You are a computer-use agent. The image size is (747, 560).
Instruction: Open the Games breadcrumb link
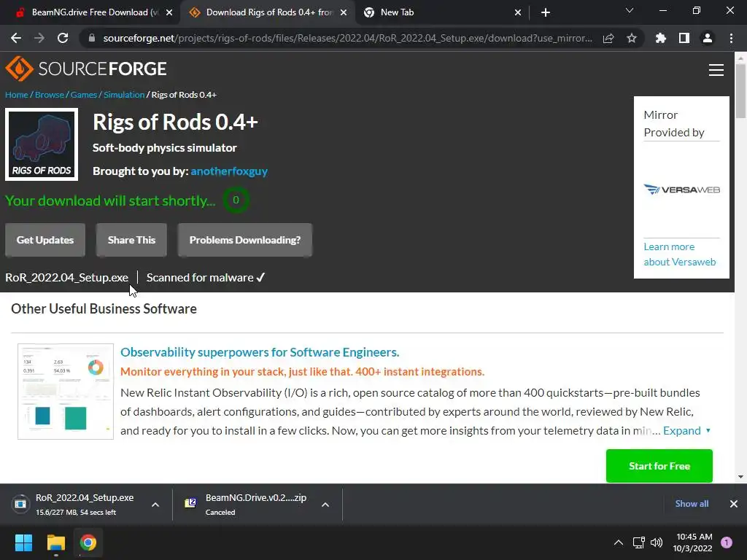[84, 95]
